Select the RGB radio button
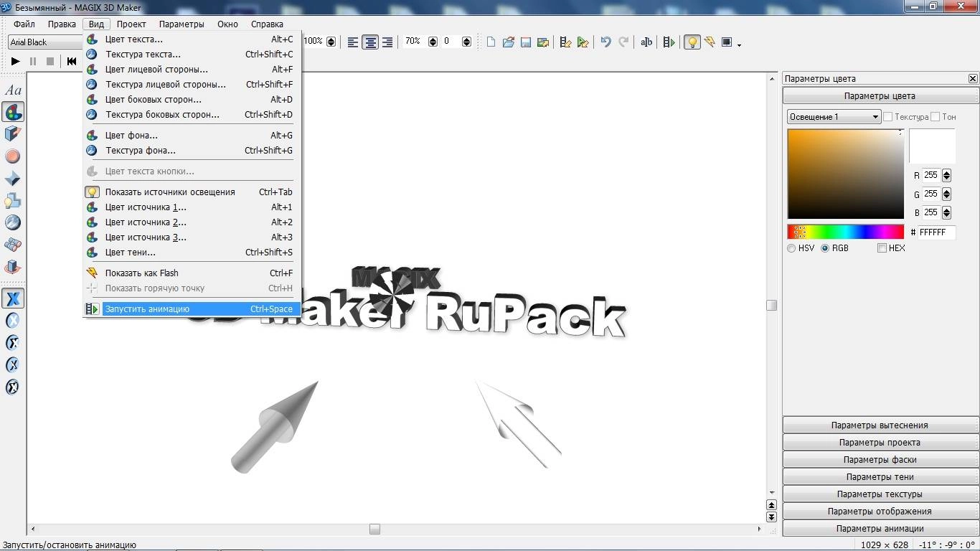This screenshot has width=980, height=551. [x=825, y=248]
